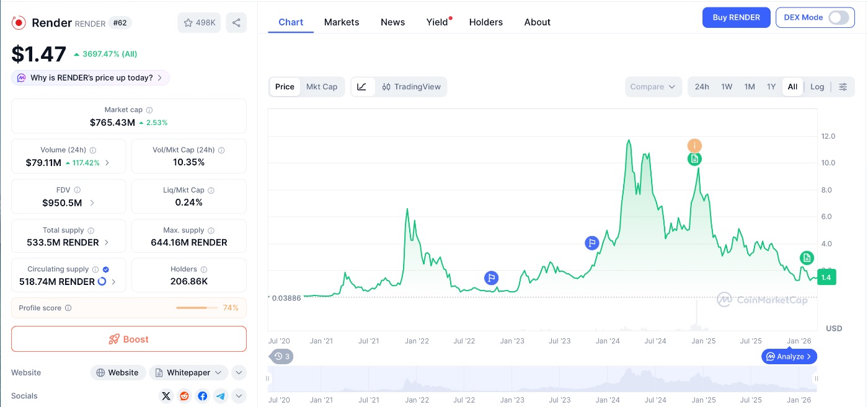The image size is (868, 407).
Task: Expand more website links chevron
Action: click(x=239, y=372)
